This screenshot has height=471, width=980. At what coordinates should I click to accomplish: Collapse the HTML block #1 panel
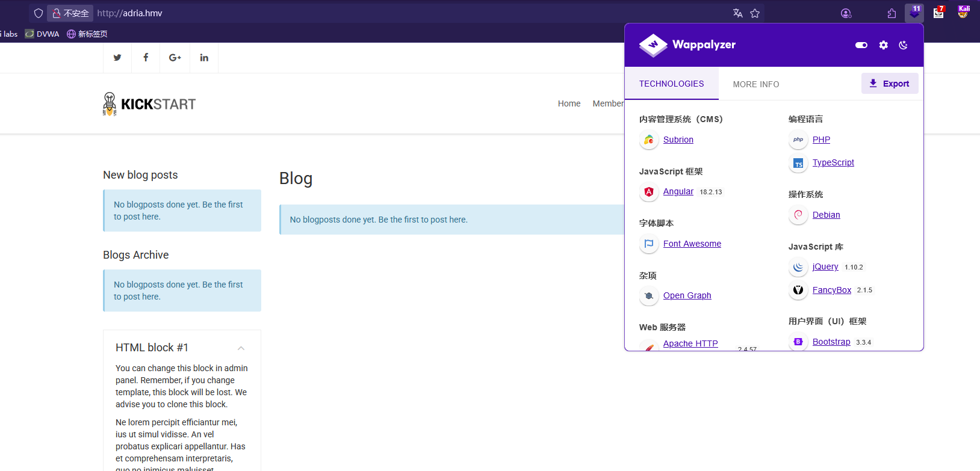[x=241, y=348]
